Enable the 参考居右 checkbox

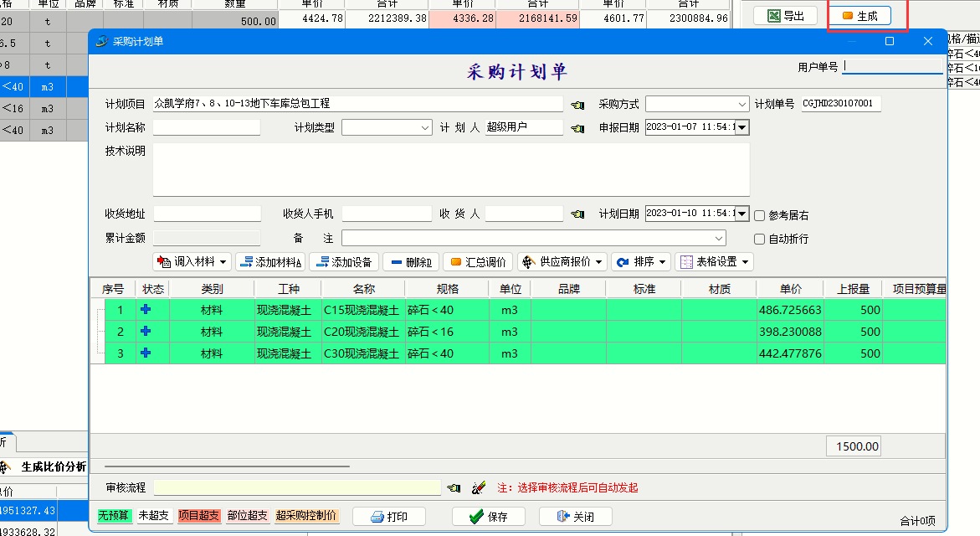[760, 215]
